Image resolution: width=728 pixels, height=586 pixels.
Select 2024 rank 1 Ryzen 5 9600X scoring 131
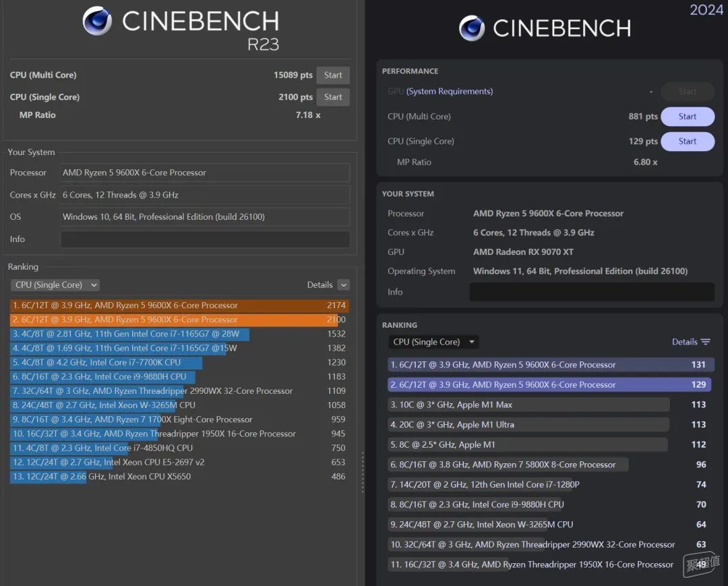(551, 365)
